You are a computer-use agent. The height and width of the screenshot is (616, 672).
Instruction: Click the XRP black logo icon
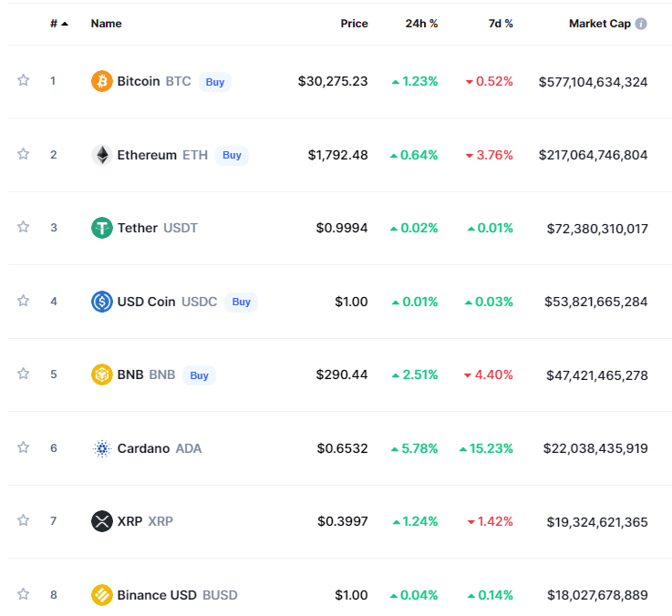click(x=102, y=521)
